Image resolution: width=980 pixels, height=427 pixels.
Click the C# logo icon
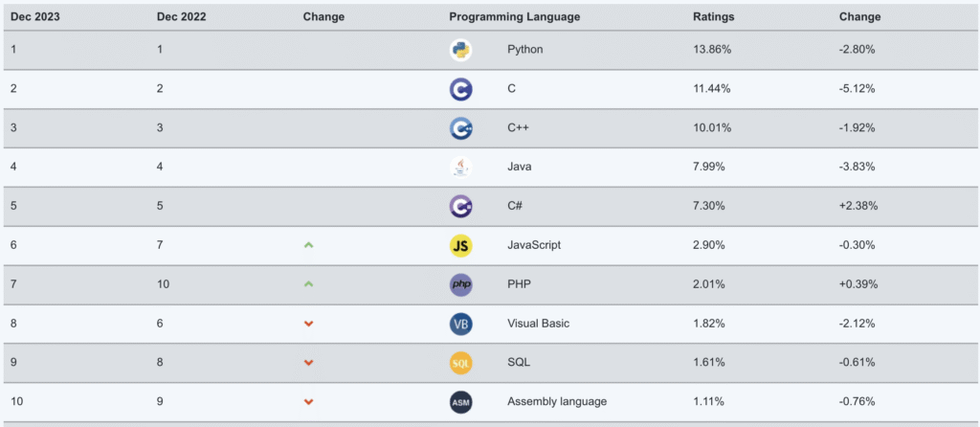pos(461,206)
